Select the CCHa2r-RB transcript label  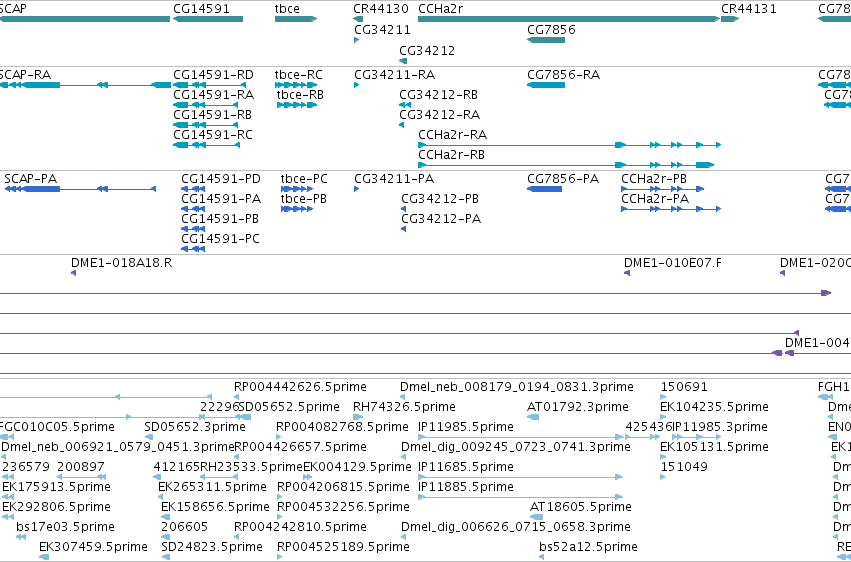452,155
